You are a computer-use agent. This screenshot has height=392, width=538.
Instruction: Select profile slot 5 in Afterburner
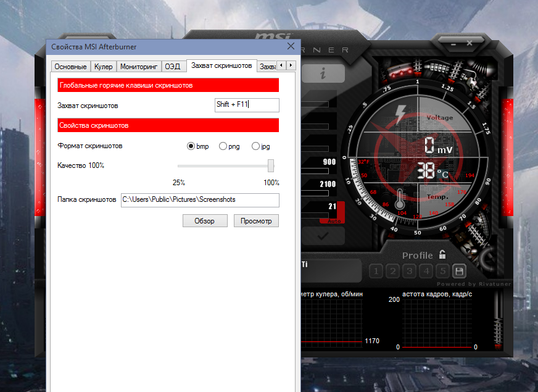(x=442, y=272)
